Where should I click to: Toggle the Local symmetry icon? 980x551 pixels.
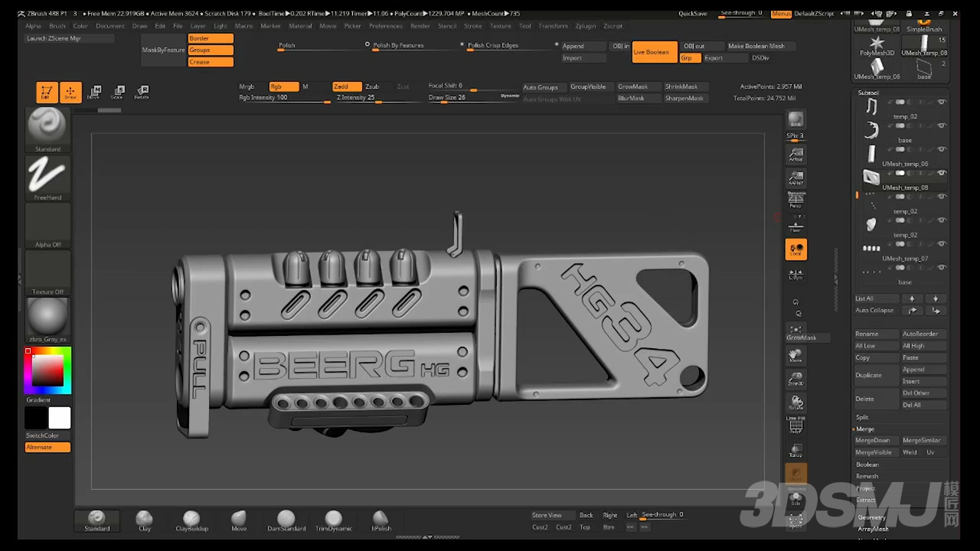(795, 249)
